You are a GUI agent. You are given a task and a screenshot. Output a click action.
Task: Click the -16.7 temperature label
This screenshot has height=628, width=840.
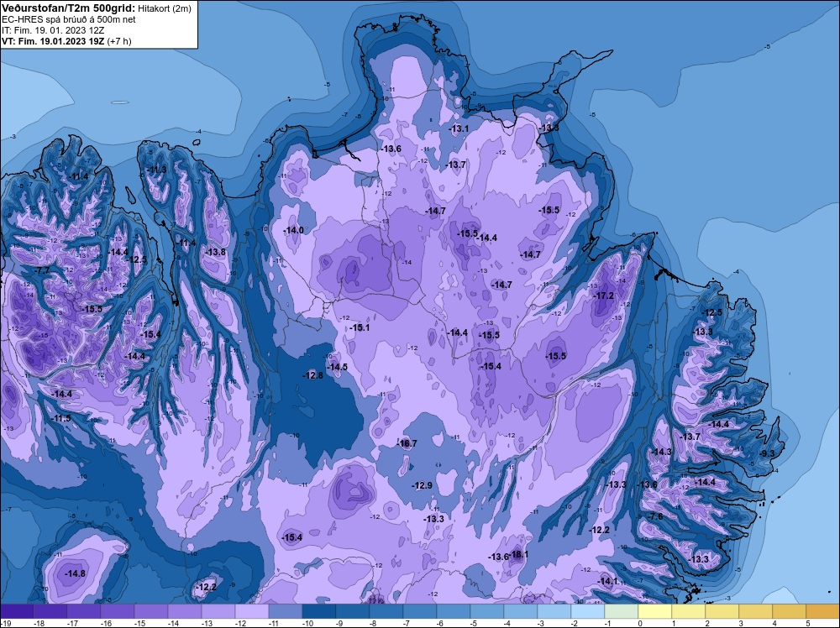coord(407,443)
